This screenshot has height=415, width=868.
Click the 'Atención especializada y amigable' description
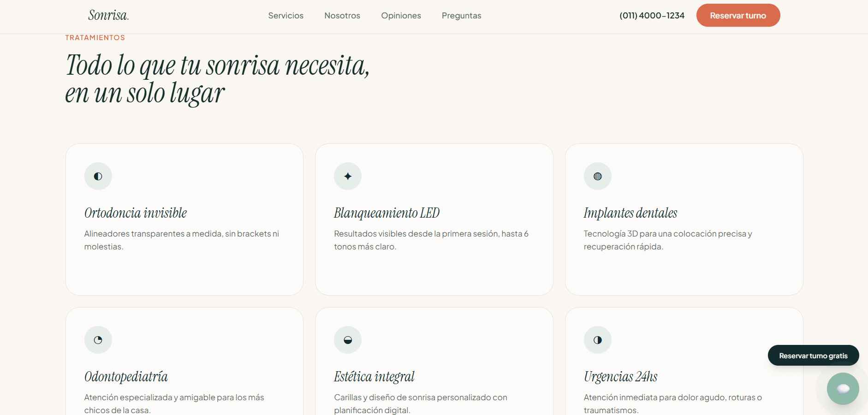pyautogui.click(x=174, y=403)
